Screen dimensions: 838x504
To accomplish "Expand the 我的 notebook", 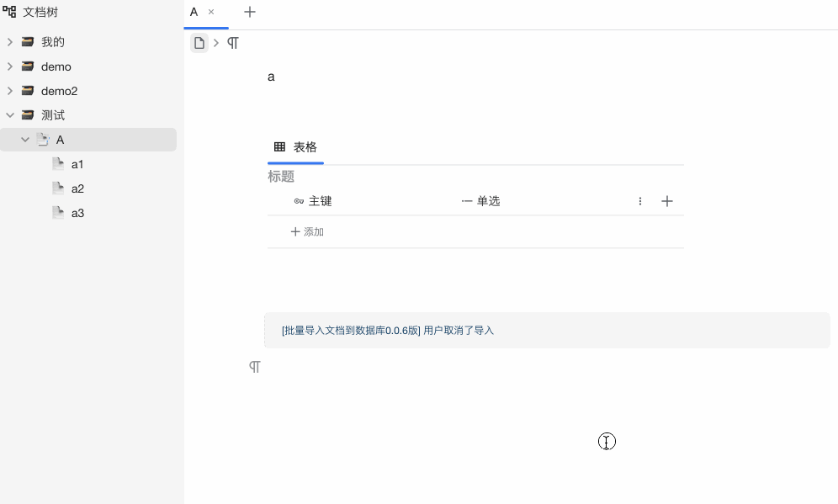I will pos(10,42).
